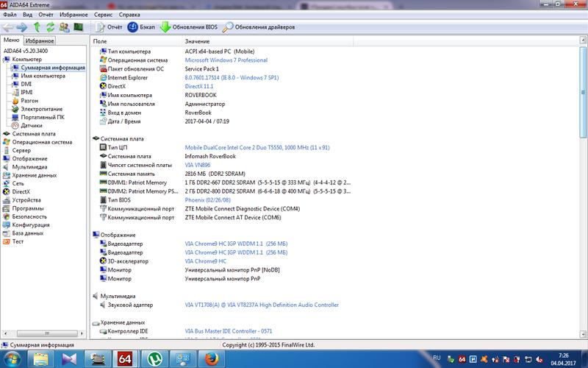Select the DMI tree item
The width and height of the screenshot is (588, 368).
point(26,84)
